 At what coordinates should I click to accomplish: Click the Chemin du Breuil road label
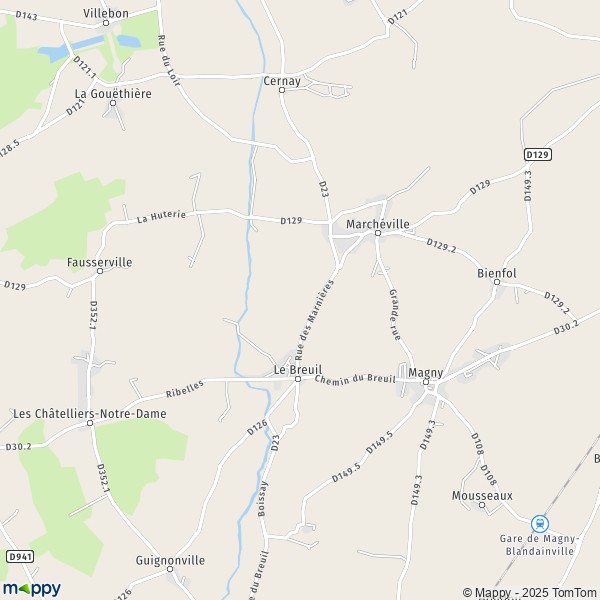pos(355,379)
